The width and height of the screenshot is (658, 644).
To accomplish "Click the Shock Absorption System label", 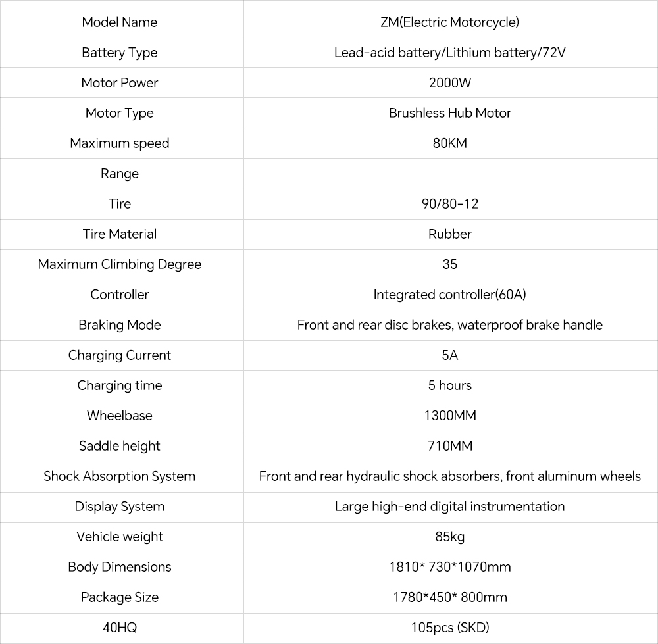I will point(120,476).
